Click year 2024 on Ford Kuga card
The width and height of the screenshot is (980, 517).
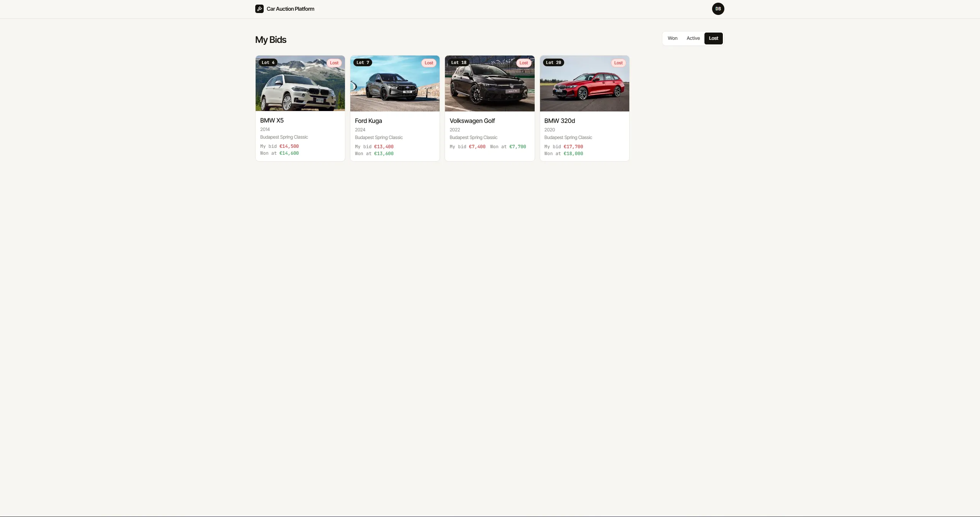pos(360,130)
